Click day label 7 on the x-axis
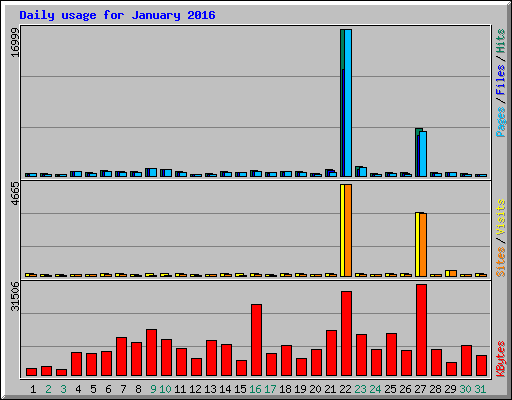The height and width of the screenshot is (400, 512). click(x=123, y=389)
